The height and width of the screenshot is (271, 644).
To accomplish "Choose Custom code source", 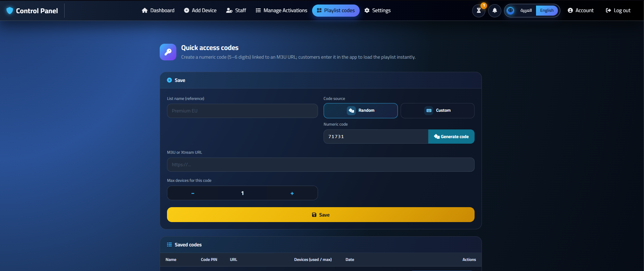I will pyautogui.click(x=437, y=111).
